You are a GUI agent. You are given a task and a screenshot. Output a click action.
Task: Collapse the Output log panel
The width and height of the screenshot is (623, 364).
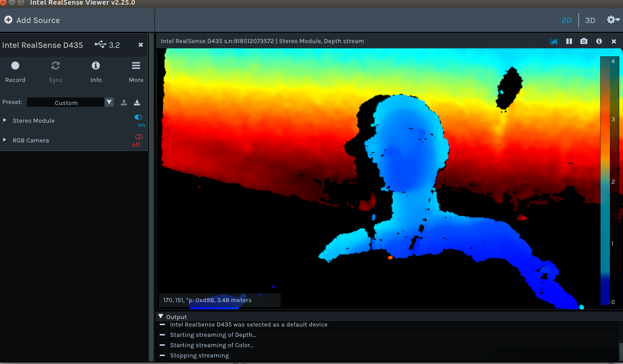coord(161,316)
